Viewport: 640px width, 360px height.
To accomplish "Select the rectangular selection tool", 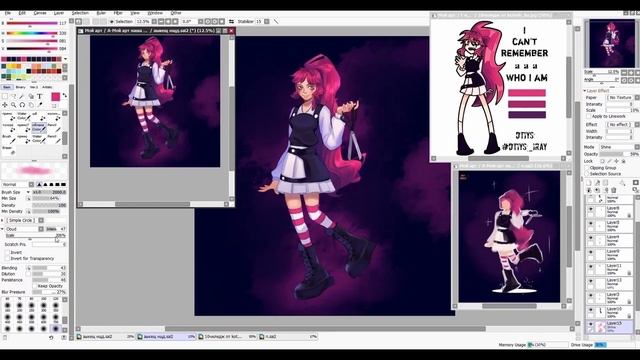I will click(5, 96).
